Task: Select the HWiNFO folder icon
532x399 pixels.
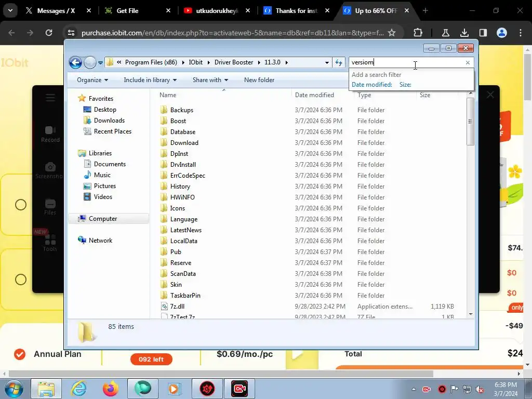Action: point(164,197)
